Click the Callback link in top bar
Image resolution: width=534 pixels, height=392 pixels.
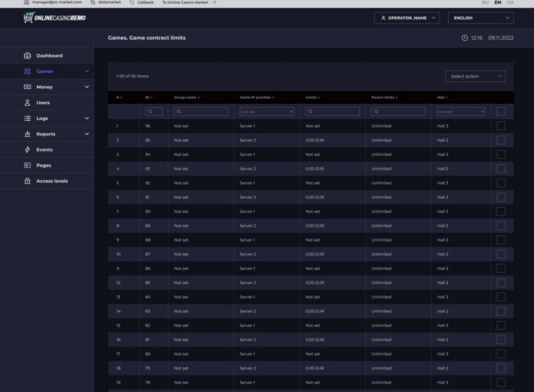[x=145, y=3]
